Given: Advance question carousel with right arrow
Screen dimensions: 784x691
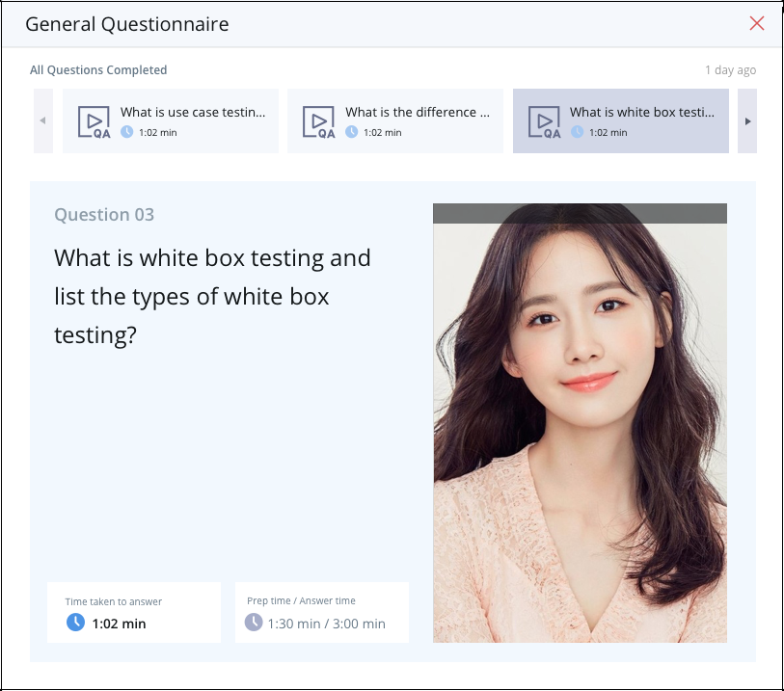Looking at the screenshot, I should [x=747, y=121].
